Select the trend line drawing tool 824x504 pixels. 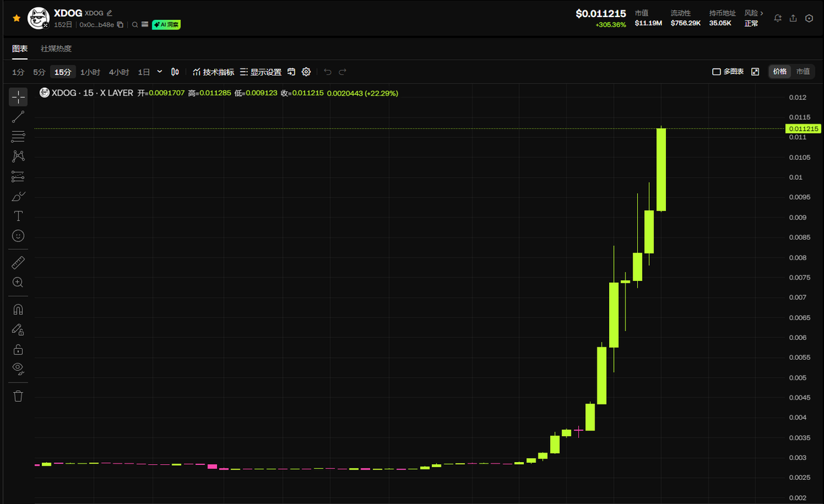(x=19, y=117)
